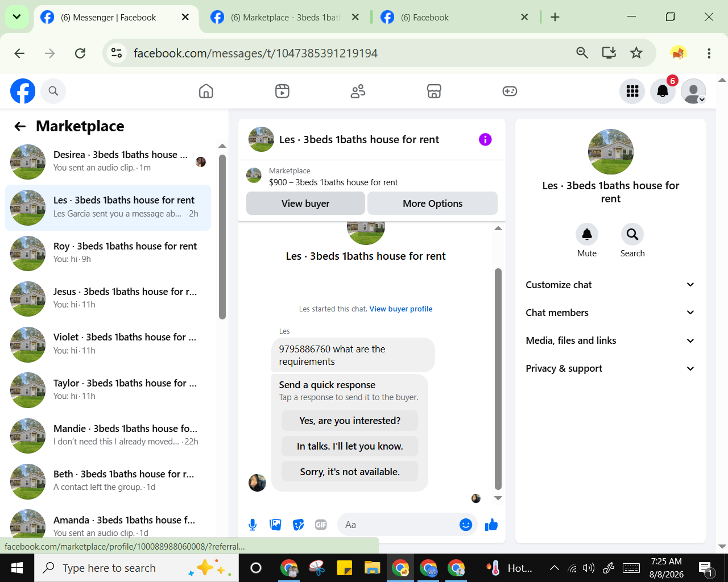Click the address bar URL
The height and width of the screenshot is (582, 728).
tap(255, 53)
